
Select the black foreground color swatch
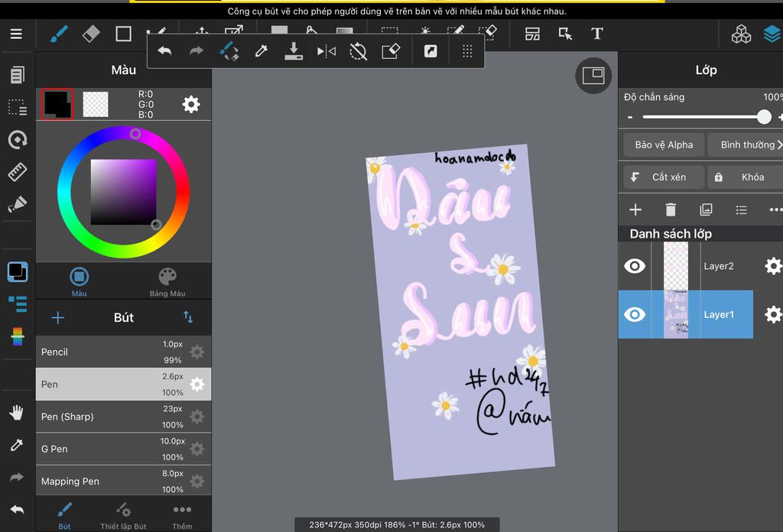[x=57, y=104]
